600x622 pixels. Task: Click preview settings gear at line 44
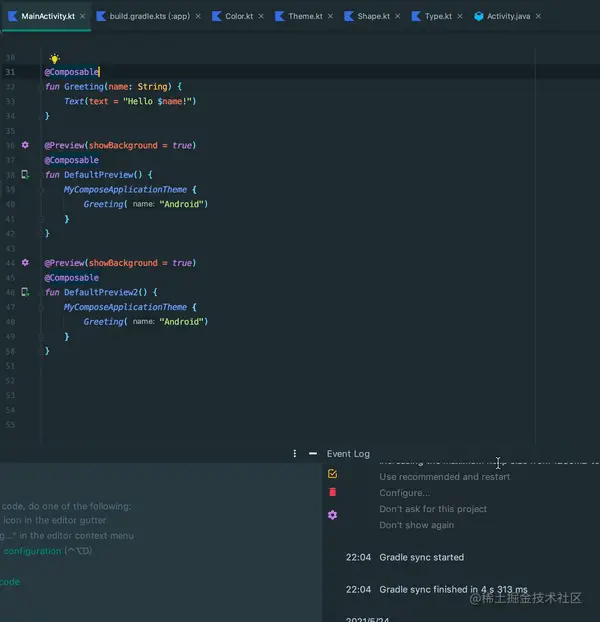tap(25, 262)
